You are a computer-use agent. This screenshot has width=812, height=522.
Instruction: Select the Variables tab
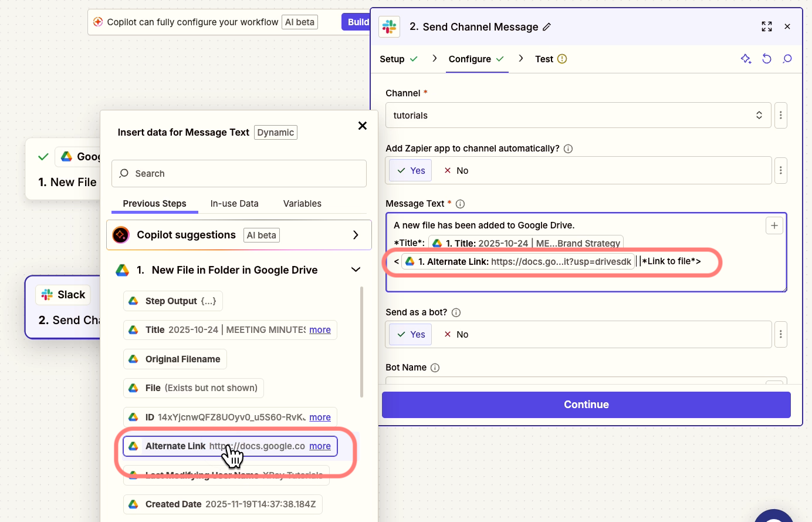pyautogui.click(x=302, y=204)
